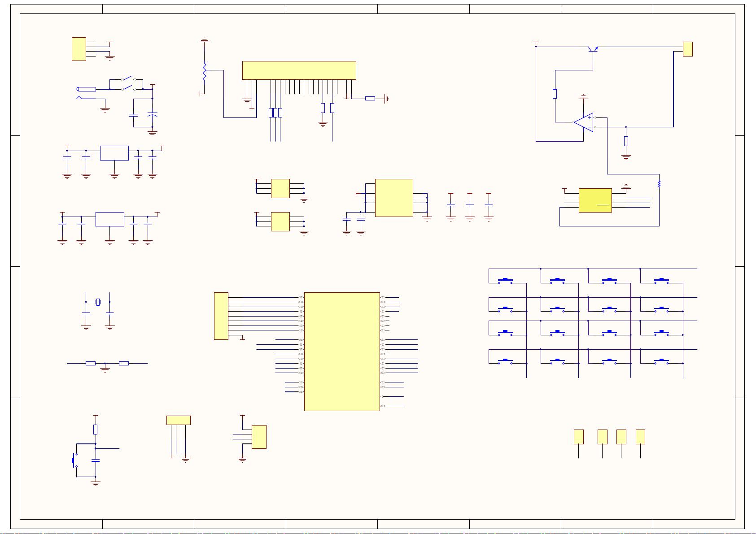Click the reset push-button switch symbol
Image resolution: width=756 pixels, height=534 pixels.
[x=74, y=460]
